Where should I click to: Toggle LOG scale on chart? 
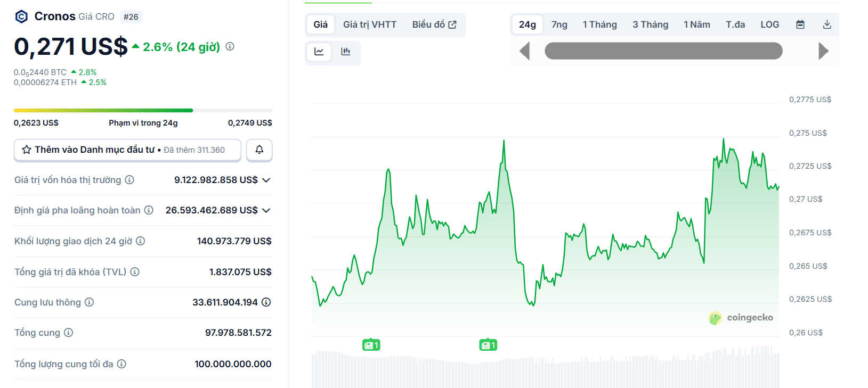770,24
